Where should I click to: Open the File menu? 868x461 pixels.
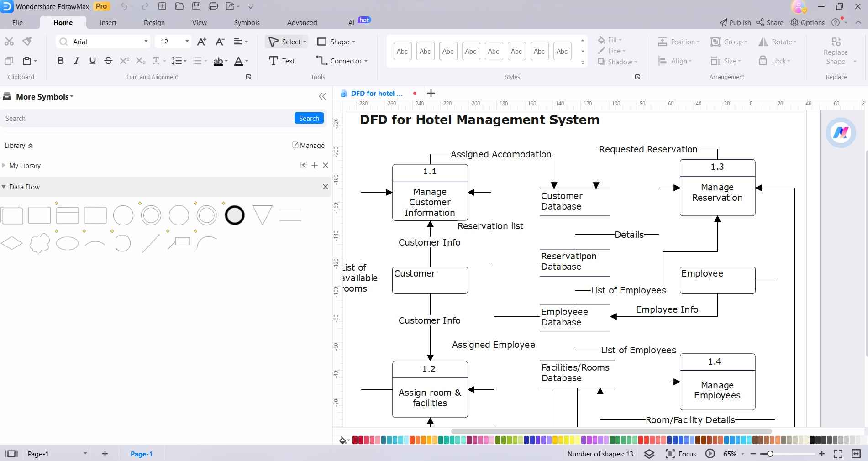click(x=17, y=22)
